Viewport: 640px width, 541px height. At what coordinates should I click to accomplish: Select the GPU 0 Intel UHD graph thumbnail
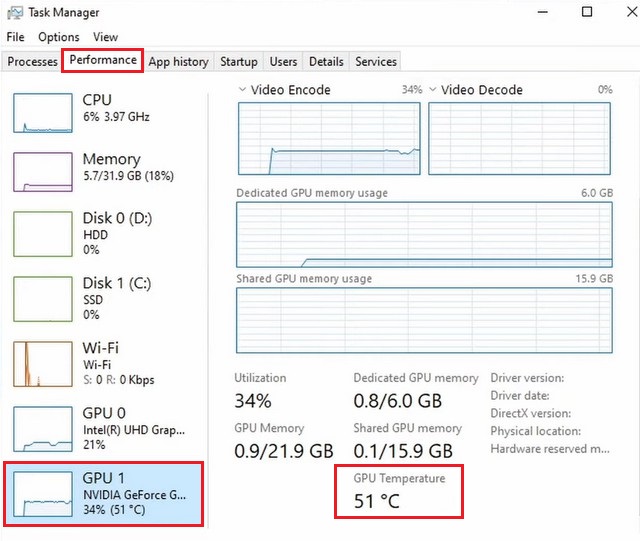(43, 429)
